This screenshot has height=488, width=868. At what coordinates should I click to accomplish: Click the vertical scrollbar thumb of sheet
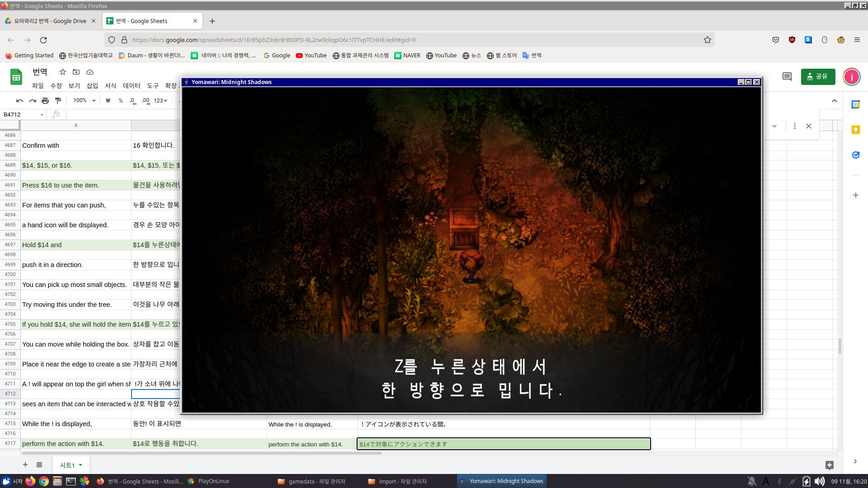[x=840, y=346]
